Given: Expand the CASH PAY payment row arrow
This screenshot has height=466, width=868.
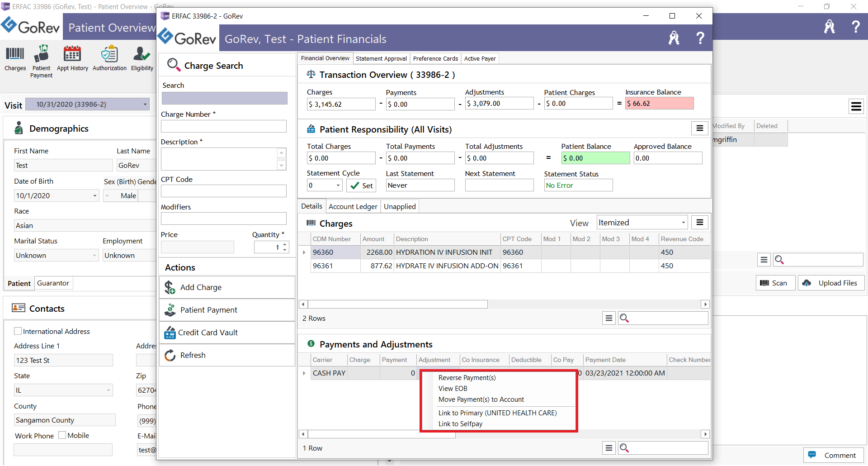Looking at the screenshot, I should coord(304,373).
